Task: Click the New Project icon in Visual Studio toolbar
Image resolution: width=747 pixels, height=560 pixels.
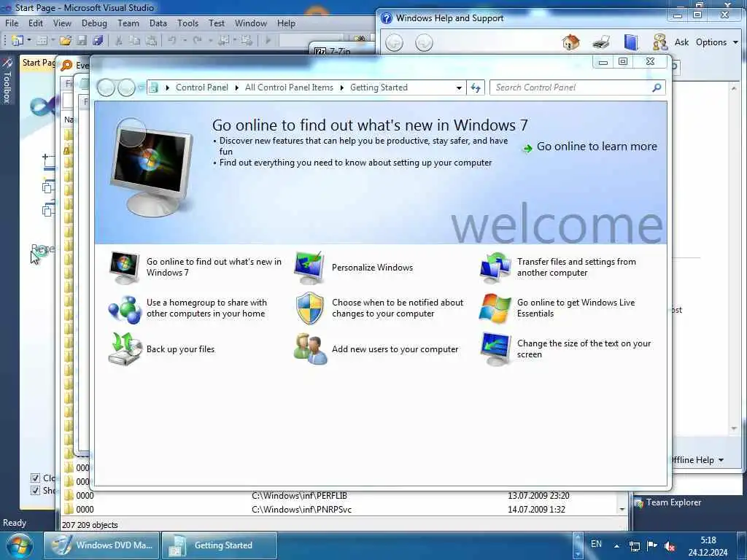Action: point(18,41)
